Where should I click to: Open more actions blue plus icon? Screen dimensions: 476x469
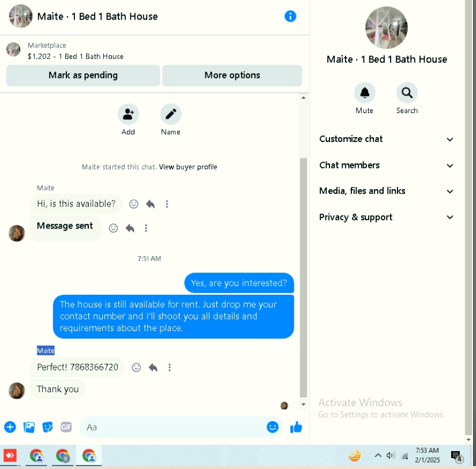[x=10, y=427]
